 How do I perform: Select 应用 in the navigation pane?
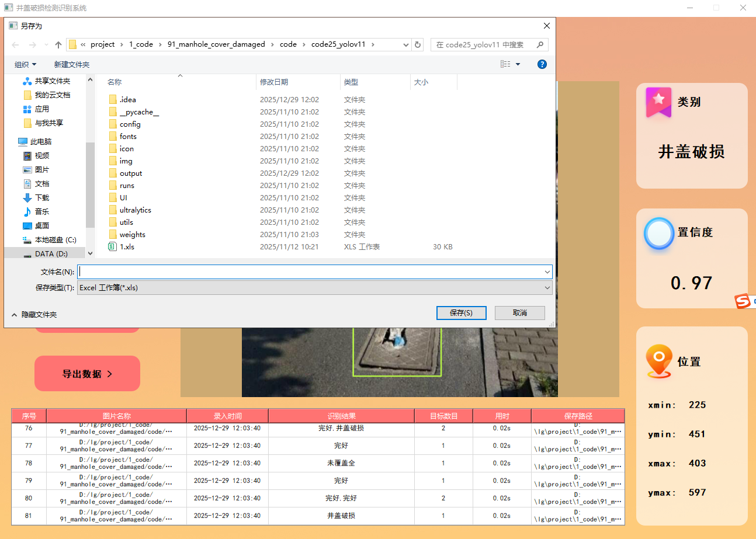pyautogui.click(x=36, y=109)
